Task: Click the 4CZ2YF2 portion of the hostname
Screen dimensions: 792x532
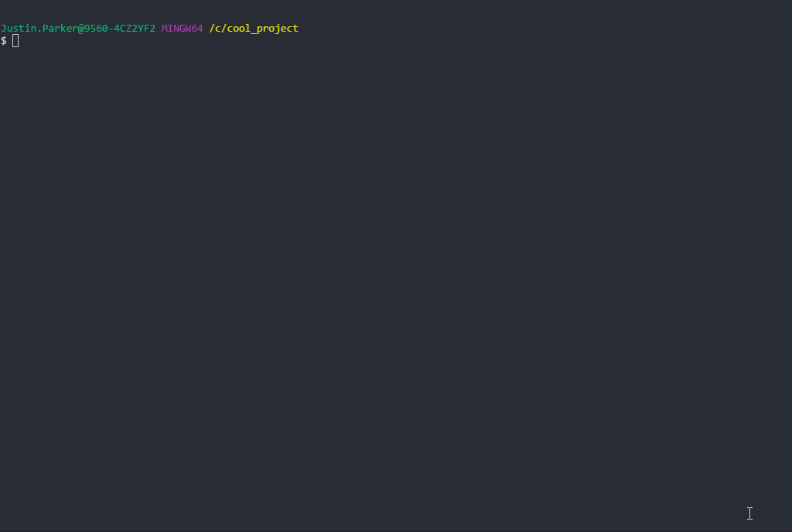Action: 135,29
